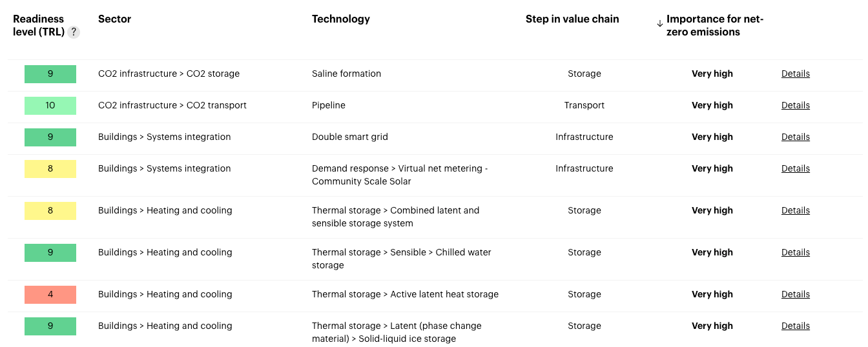Click the sort arrow beside Importance for net-zero emissions

(659, 23)
